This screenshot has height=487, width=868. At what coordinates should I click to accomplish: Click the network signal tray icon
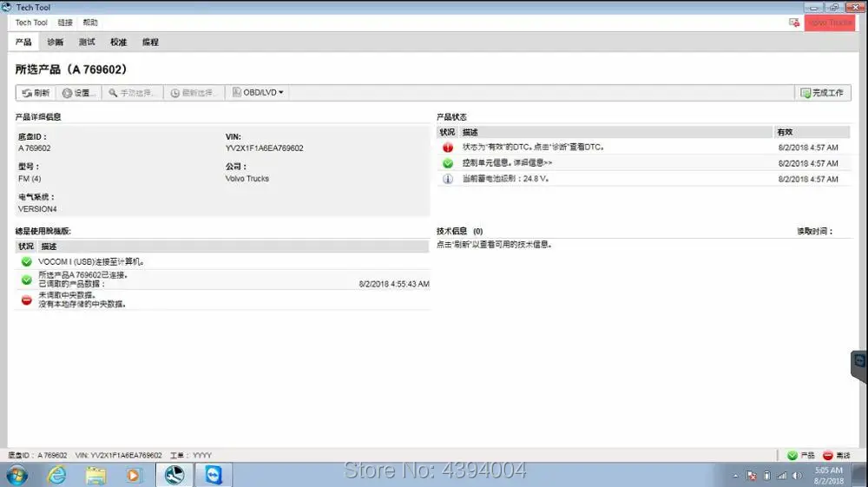tap(782, 476)
